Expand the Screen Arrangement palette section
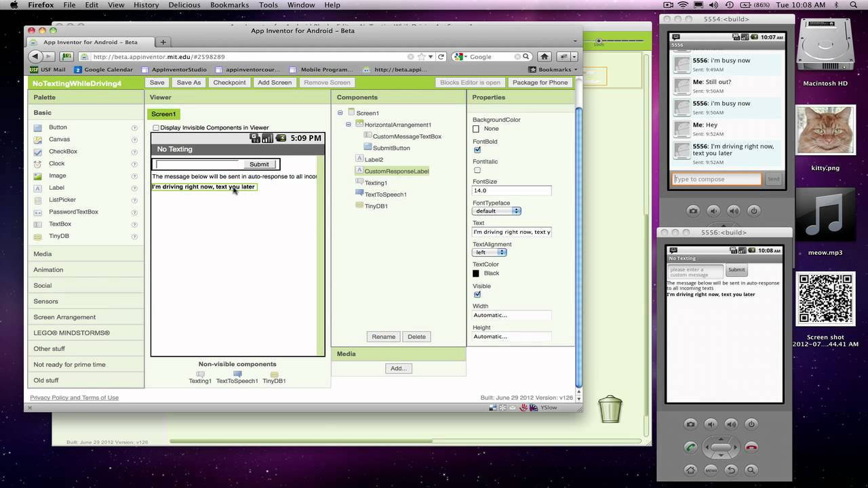The width and height of the screenshot is (868, 488). (x=86, y=317)
